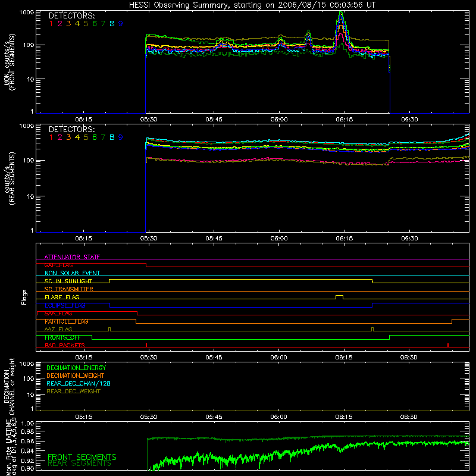Click the HESSI Observing Summary title

(x=252, y=5)
